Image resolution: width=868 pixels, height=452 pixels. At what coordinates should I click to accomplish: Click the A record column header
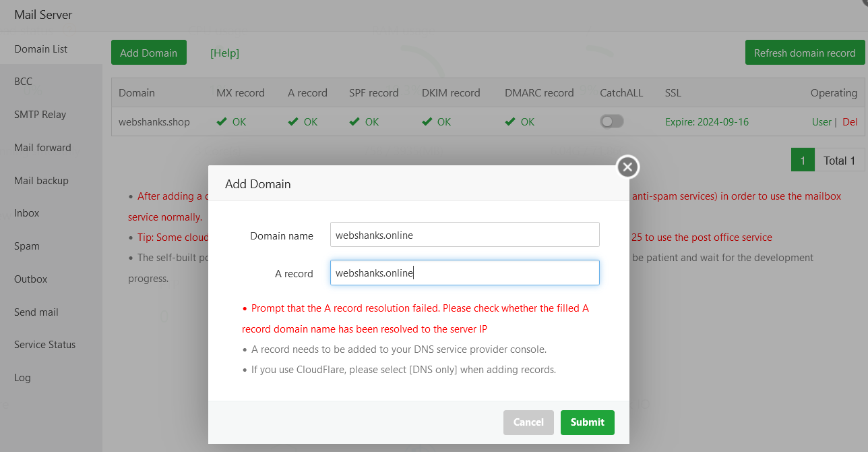pos(307,93)
